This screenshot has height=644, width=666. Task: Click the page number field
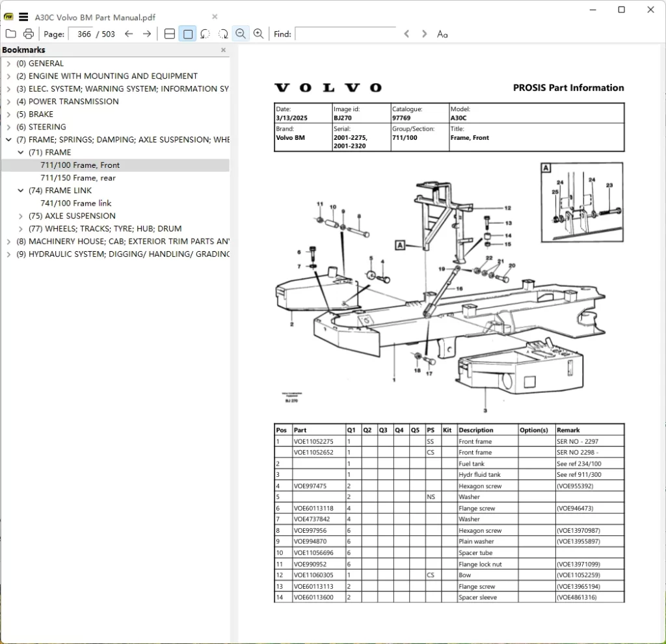pyautogui.click(x=81, y=34)
